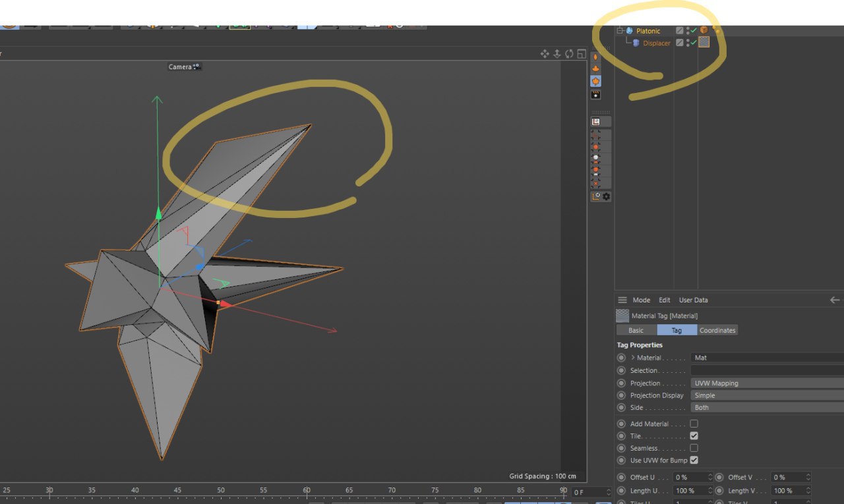Click the viewport dolly camera icon
The width and height of the screenshot is (844, 504).
click(x=557, y=54)
